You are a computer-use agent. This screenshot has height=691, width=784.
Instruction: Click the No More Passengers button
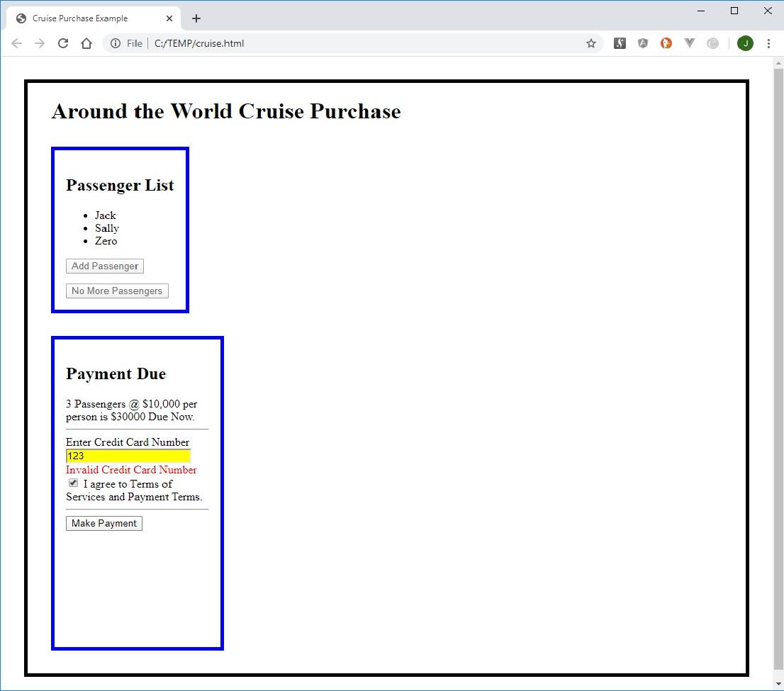point(117,291)
